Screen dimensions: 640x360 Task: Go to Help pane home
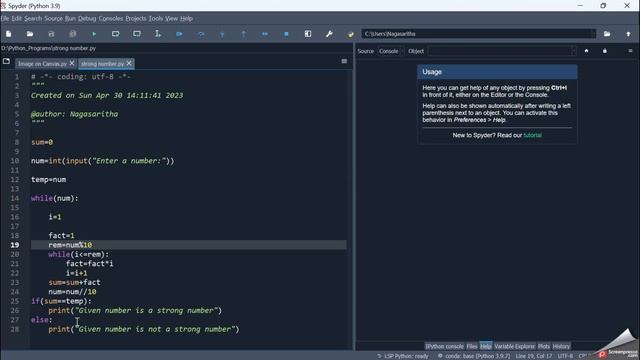(587, 51)
